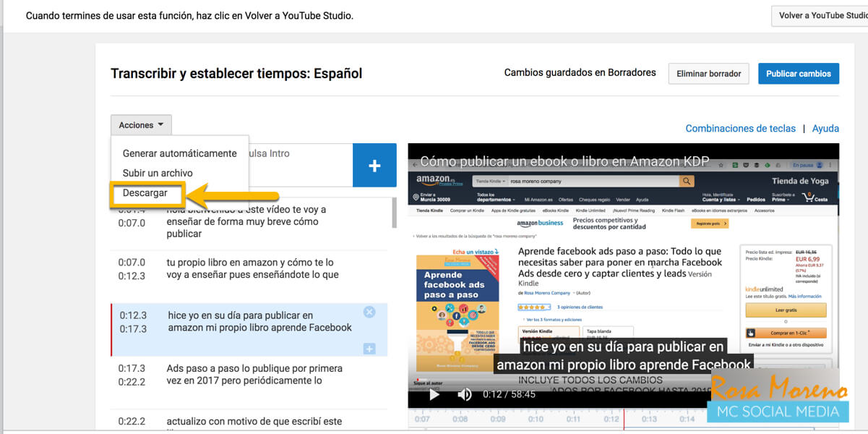Click the video preview frame
The image size is (868, 434).
click(x=623, y=275)
